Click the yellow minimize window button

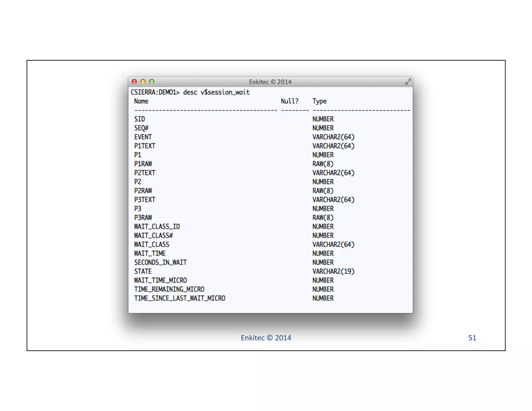tap(143, 82)
